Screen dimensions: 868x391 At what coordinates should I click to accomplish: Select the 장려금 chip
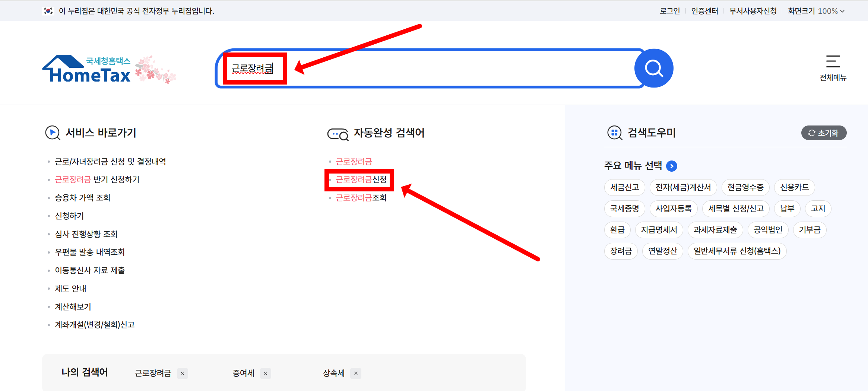(621, 251)
